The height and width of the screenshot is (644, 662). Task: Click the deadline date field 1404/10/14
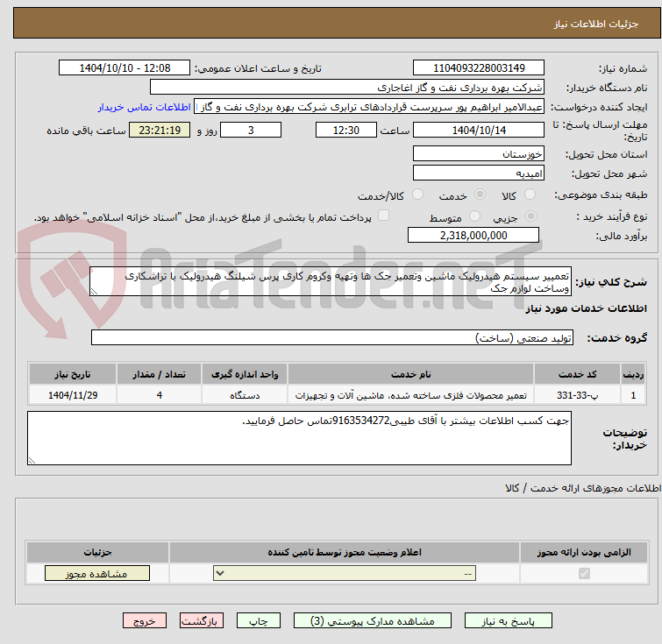tap(479, 130)
